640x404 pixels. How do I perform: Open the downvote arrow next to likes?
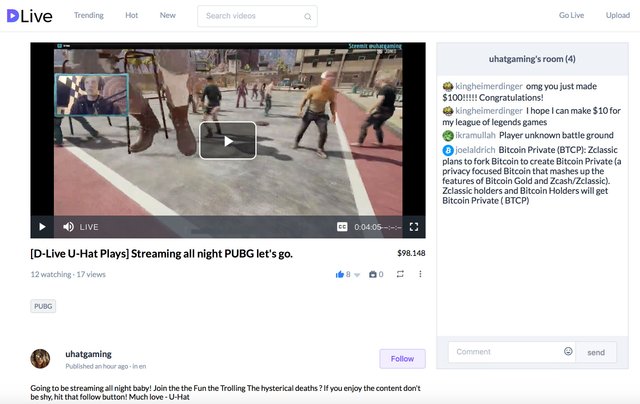click(357, 275)
